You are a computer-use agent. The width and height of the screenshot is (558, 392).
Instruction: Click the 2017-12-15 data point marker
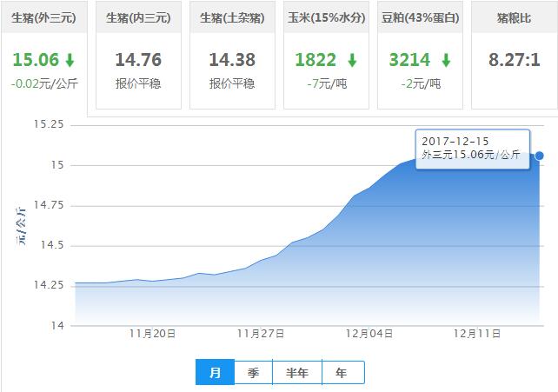pyautogui.click(x=540, y=156)
